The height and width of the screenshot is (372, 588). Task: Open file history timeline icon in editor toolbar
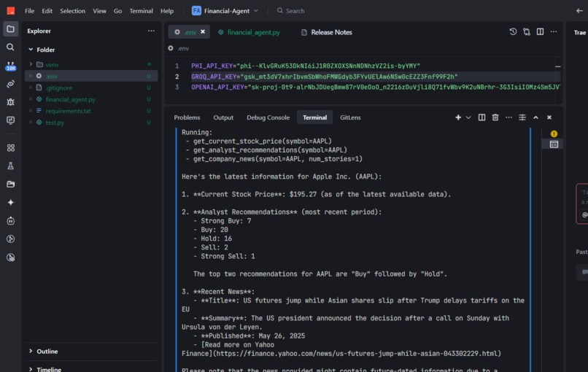pos(513,32)
